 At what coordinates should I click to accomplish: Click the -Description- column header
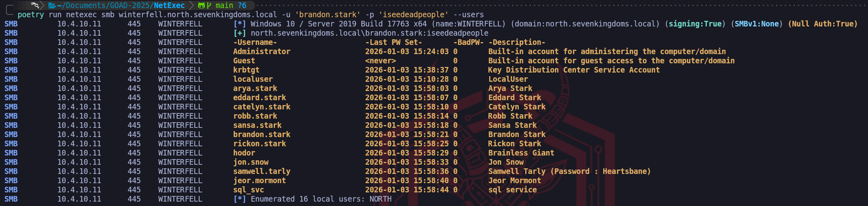click(x=517, y=42)
